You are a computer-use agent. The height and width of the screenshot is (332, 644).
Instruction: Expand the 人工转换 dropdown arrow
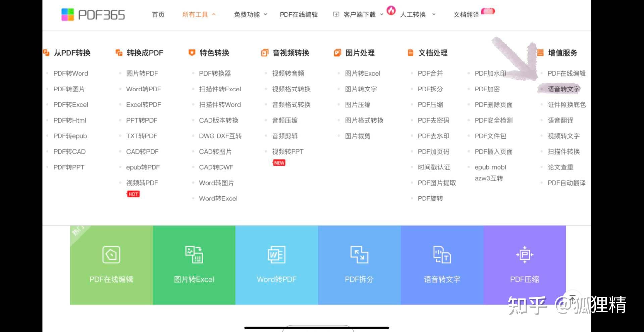(434, 14)
